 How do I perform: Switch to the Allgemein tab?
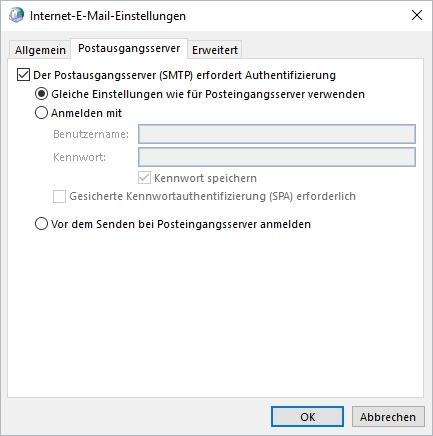[40, 50]
